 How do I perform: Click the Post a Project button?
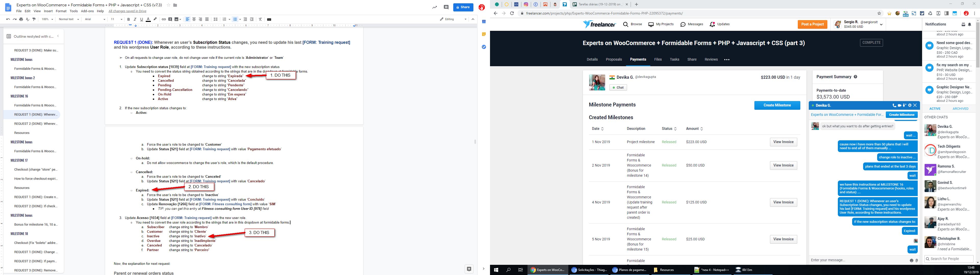(x=812, y=24)
